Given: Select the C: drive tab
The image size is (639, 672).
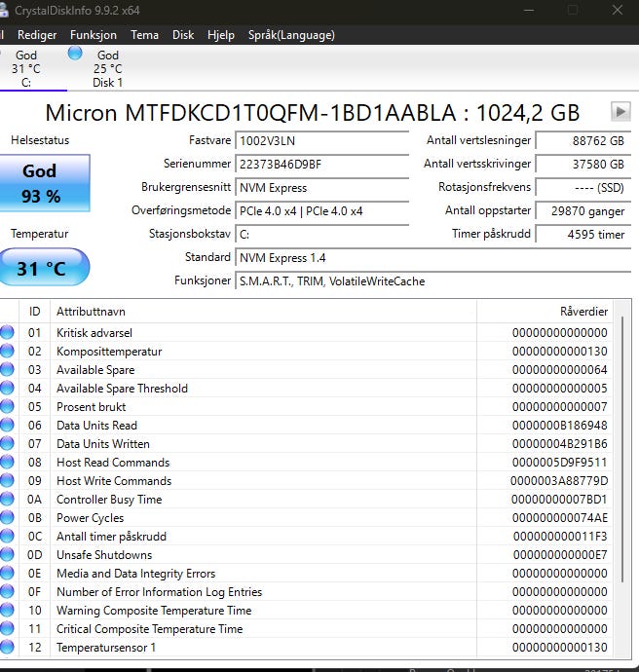Looking at the screenshot, I should pyautogui.click(x=30, y=68).
